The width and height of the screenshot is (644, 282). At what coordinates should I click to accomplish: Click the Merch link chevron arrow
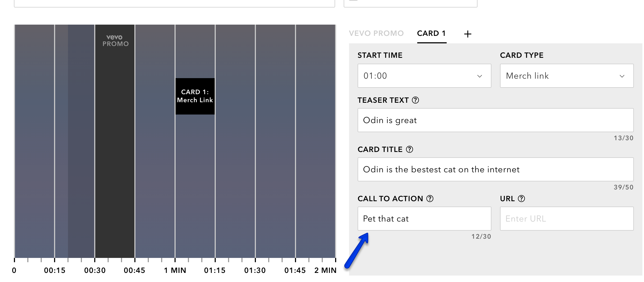622,76
